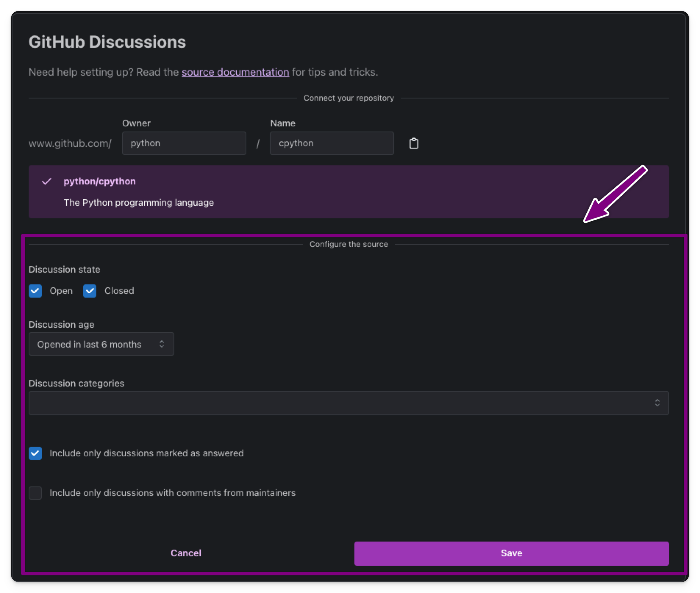
Task: Click the 'www.github.com/' prefix text
Action: pyautogui.click(x=70, y=143)
